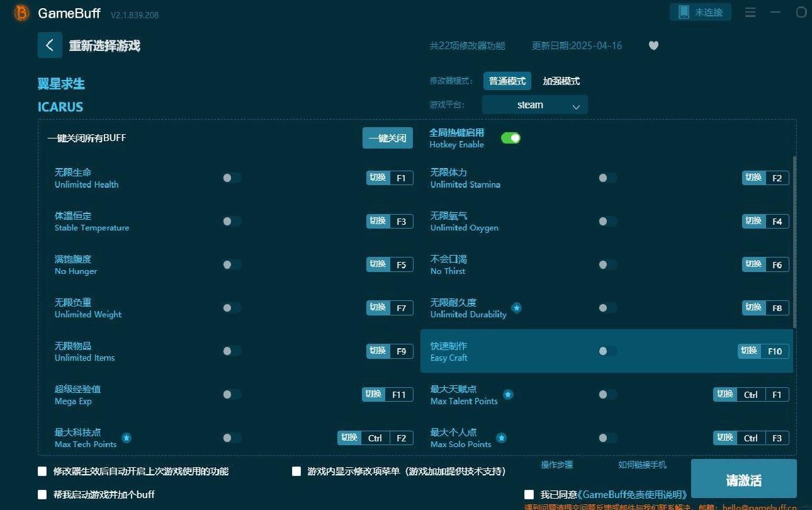This screenshot has height=510, width=812.
Task: Click 切换 button for F10 hotkey
Action: (x=749, y=351)
